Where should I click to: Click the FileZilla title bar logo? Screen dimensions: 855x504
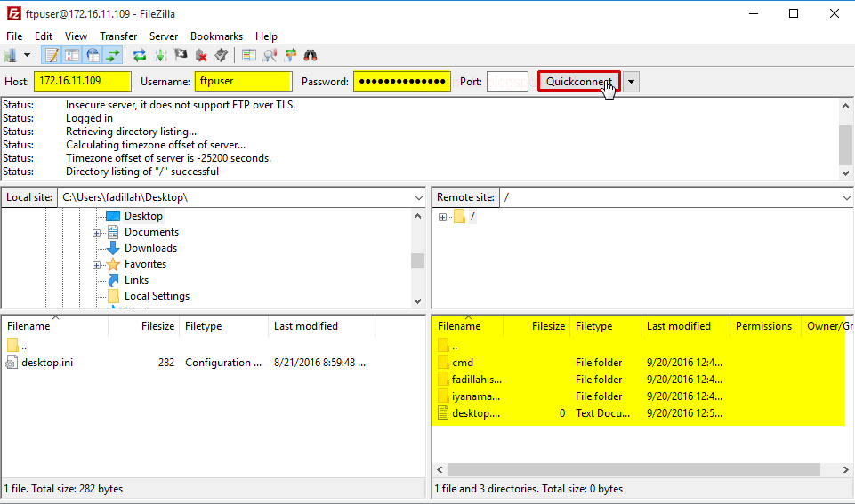[14, 13]
